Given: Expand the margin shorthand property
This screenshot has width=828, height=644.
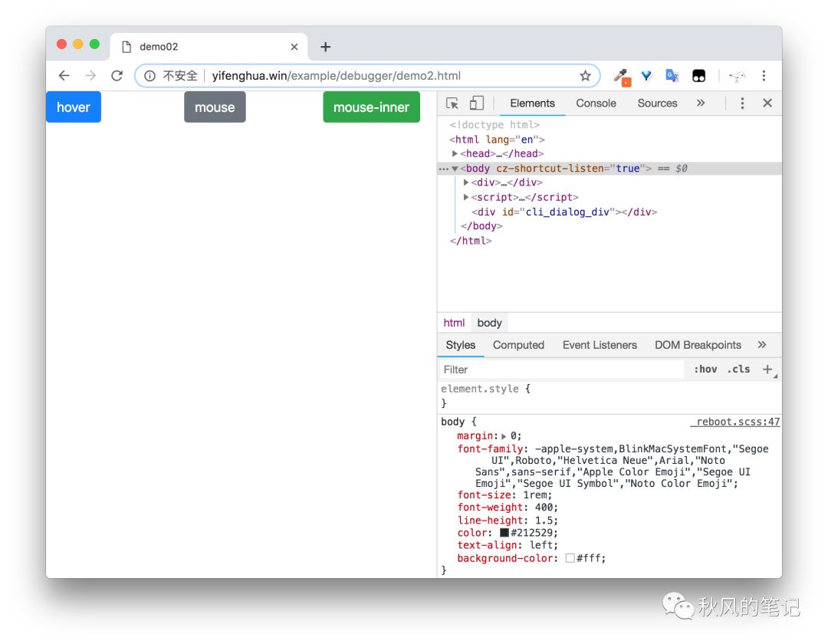Looking at the screenshot, I should pos(504,436).
